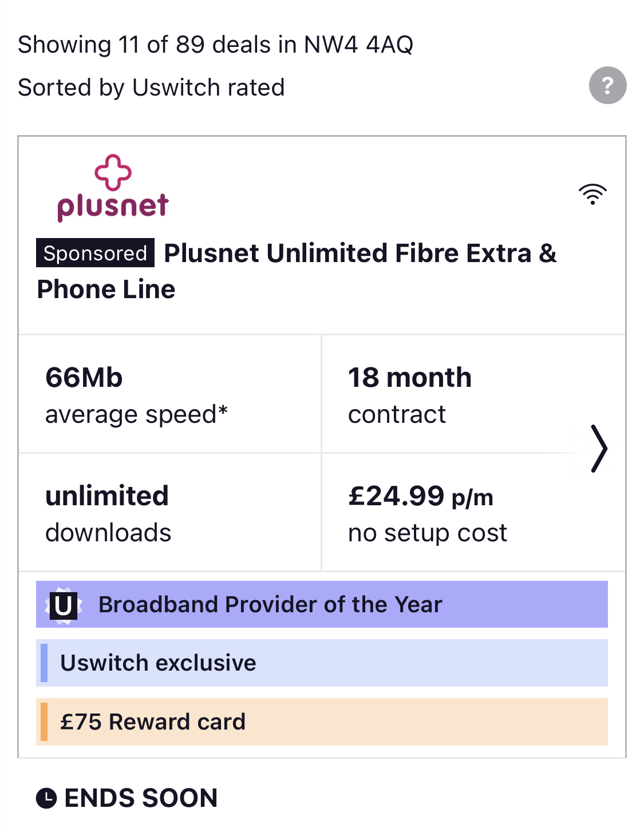The width and height of the screenshot is (644, 832).
Task: Click the question mark help icon
Action: pos(607,86)
